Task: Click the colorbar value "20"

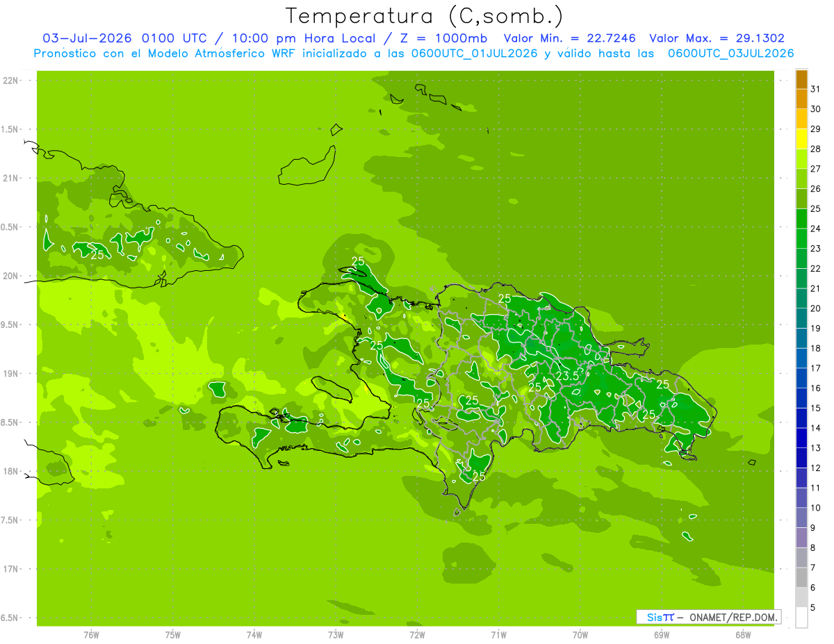Action: pyautogui.click(x=815, y=308)
